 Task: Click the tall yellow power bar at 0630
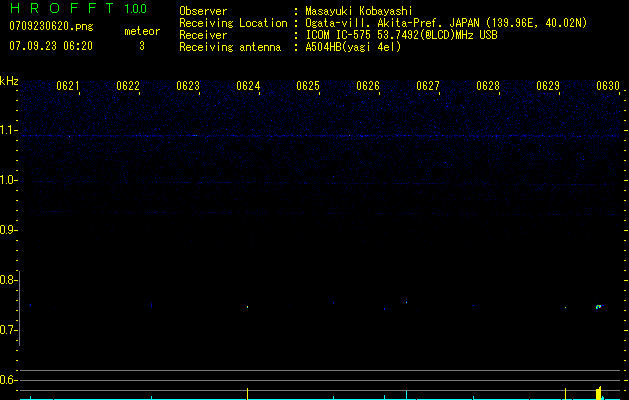click(599, 393)
